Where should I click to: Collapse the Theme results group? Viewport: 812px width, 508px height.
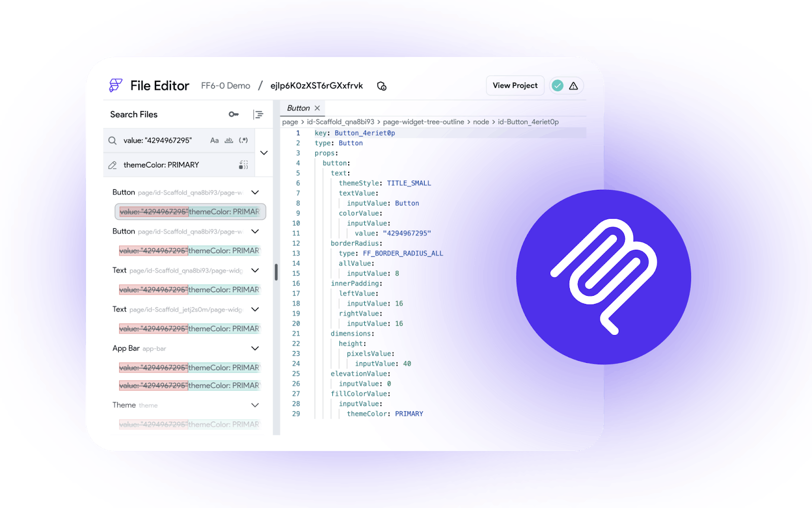tap(255, 405)
